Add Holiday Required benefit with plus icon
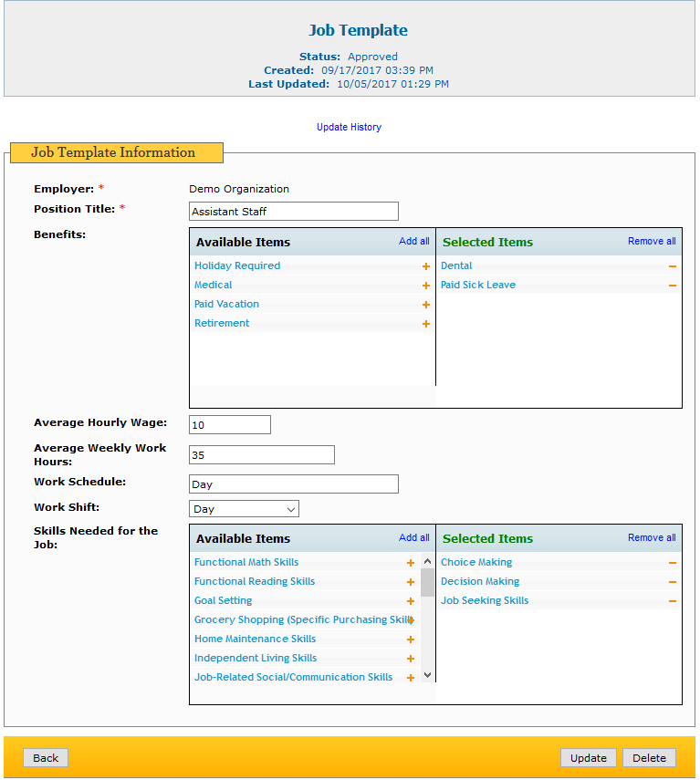The image size is (700, 780). tap(426, 266)
